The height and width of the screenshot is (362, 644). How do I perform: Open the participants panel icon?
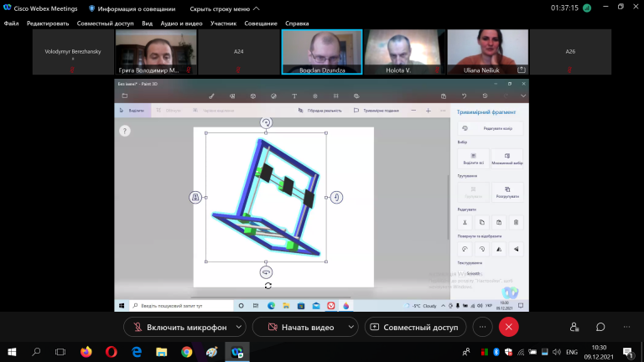(x=574, y=327)
